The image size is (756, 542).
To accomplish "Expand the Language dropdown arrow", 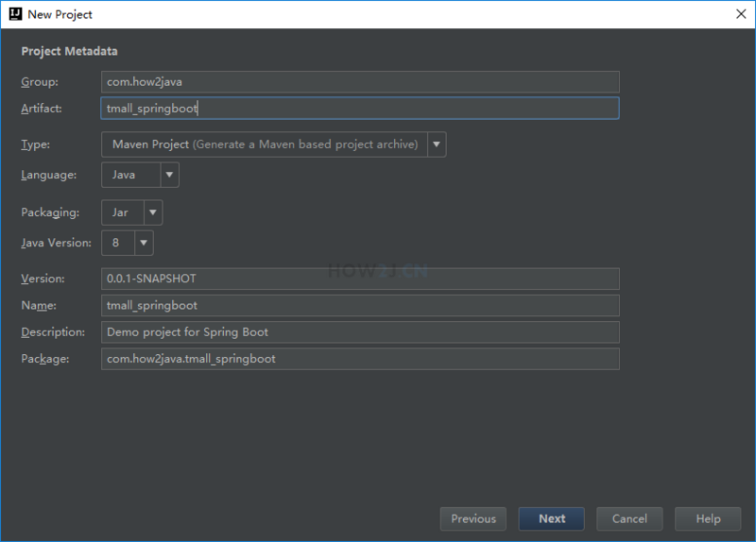I will (169, 175).
